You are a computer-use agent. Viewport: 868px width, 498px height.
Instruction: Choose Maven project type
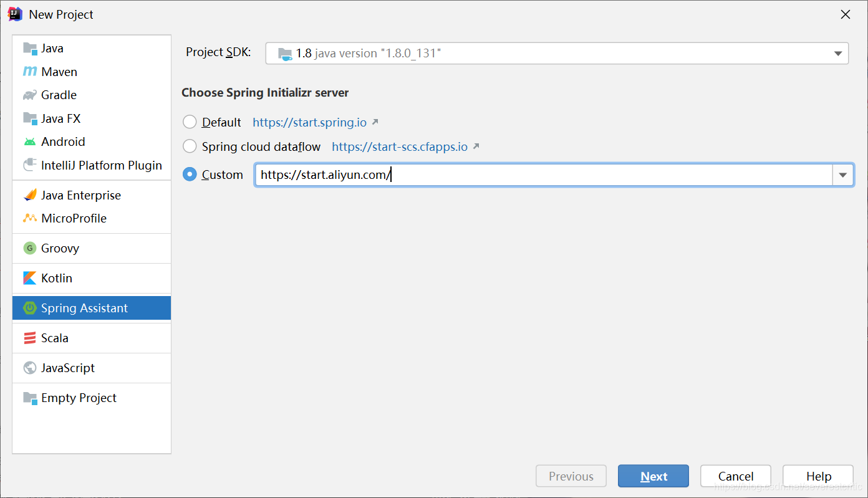click(x=92, y=72)
